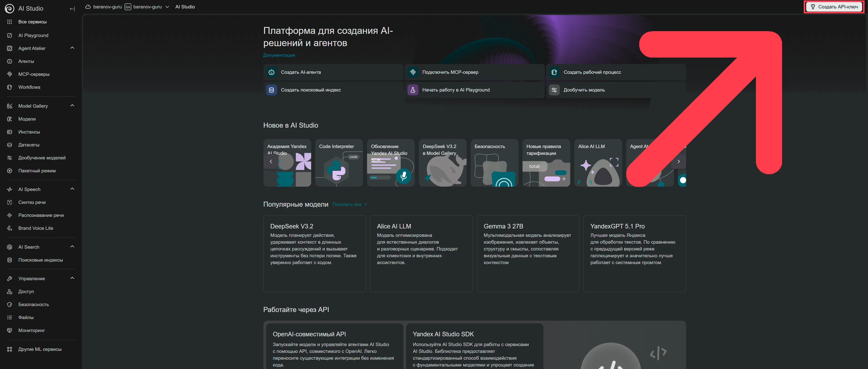Click Подключить MCP-сервер button
The width and height of the screenshot is (868, 369).
pyautogui.click(x=474, y=72)
